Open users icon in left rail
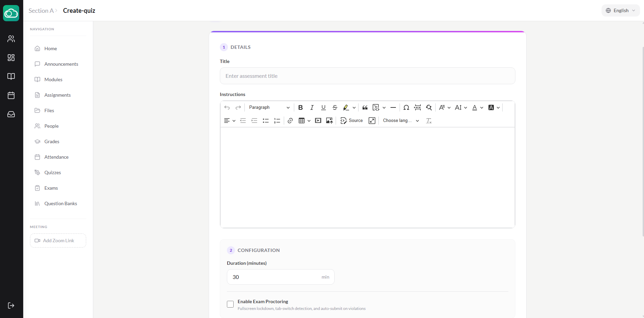This screenshot has width=644, height=318. pos(11,39)
